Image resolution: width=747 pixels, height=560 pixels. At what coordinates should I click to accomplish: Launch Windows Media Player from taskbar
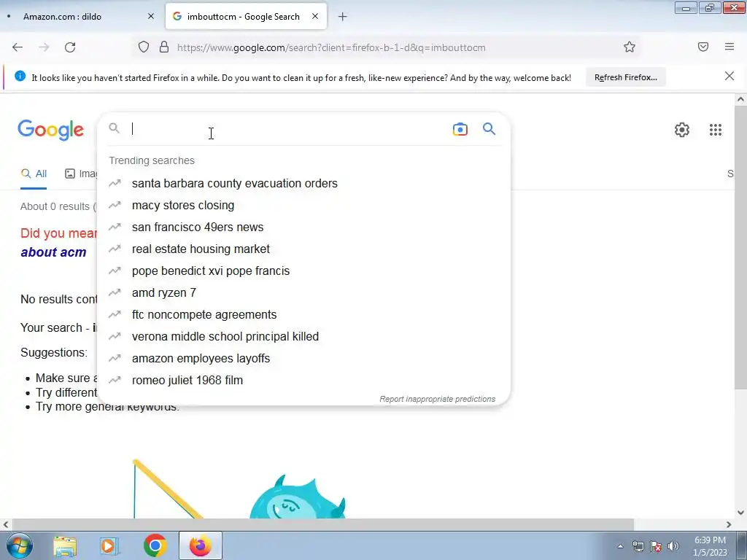coord(109,545)
